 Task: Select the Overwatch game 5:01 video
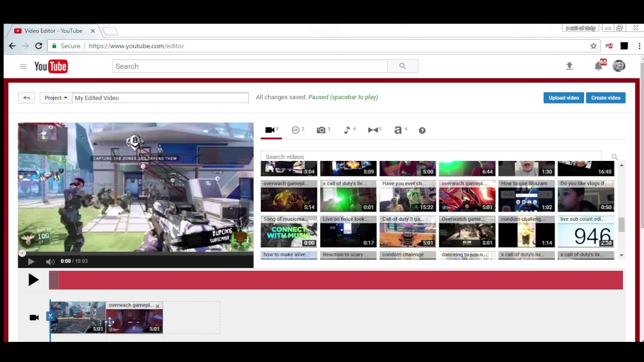pos(467,232)
